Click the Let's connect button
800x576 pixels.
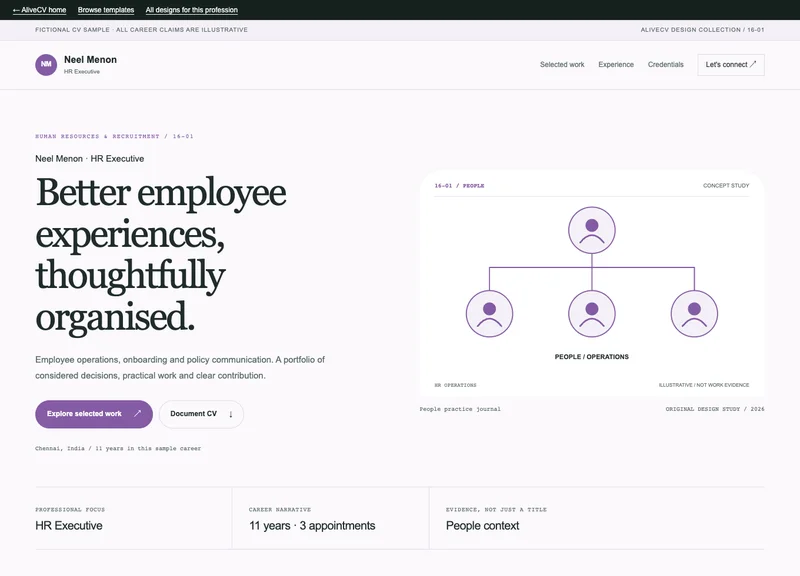point(731,65)
